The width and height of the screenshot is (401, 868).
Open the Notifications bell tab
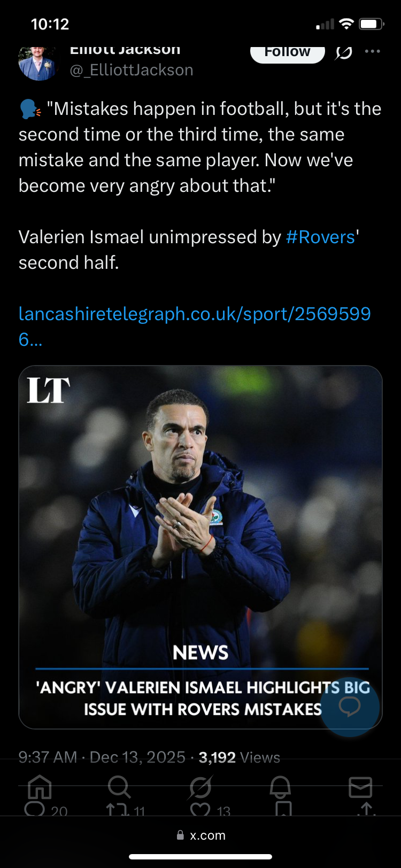[280, 786]
